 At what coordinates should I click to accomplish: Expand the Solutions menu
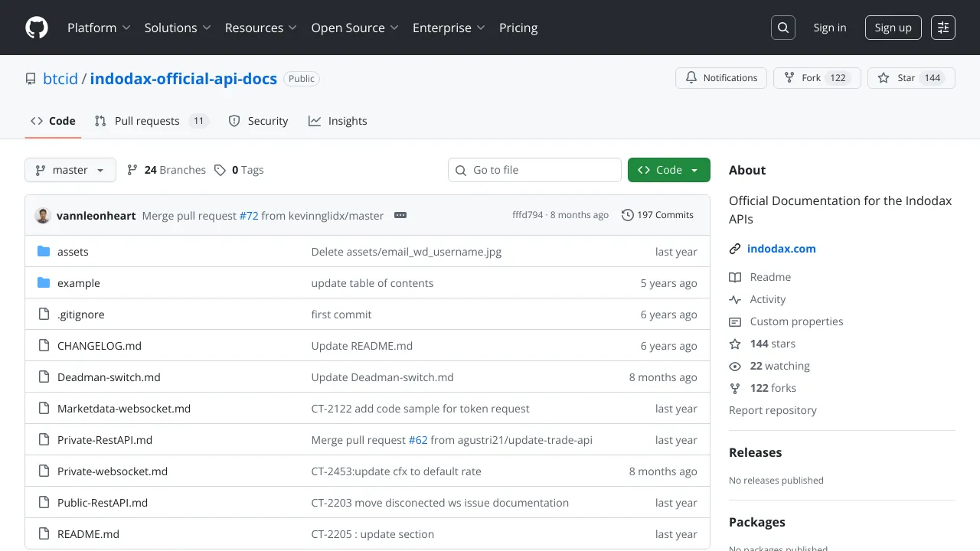click(x=178, y=28)
